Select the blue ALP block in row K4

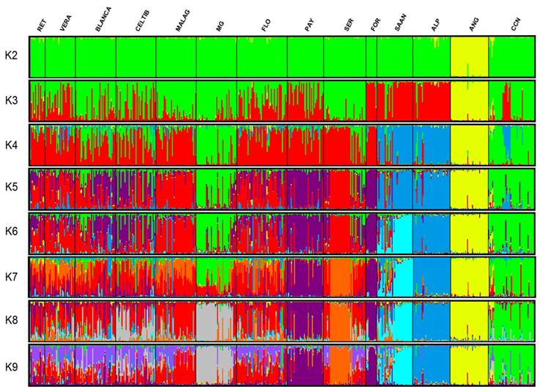point(432,145)
